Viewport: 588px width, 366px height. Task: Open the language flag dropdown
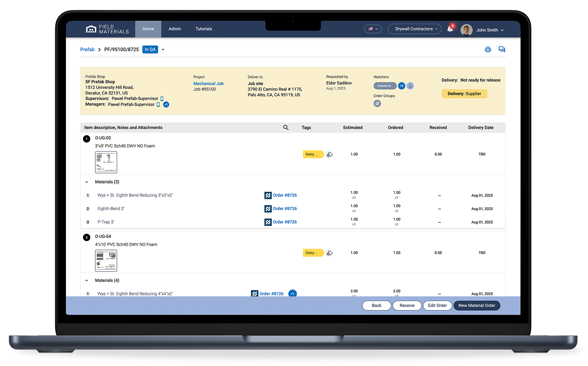coord(373,29)
